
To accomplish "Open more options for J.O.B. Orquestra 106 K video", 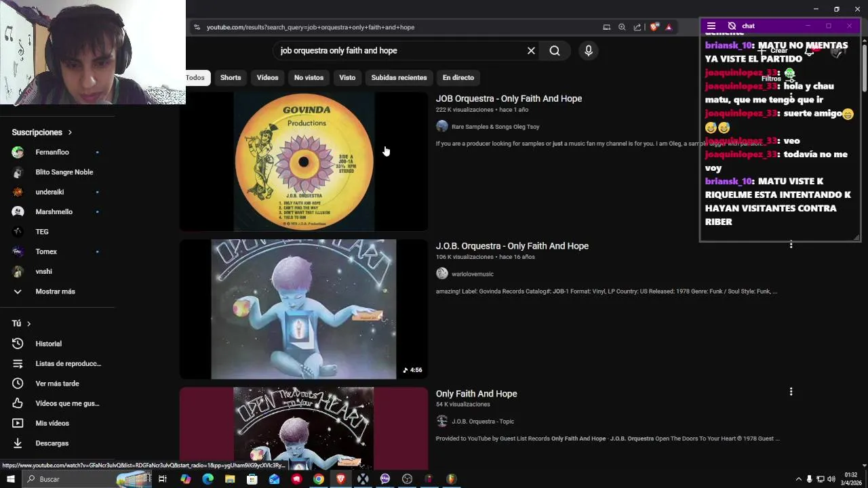I will click(791, 244).
